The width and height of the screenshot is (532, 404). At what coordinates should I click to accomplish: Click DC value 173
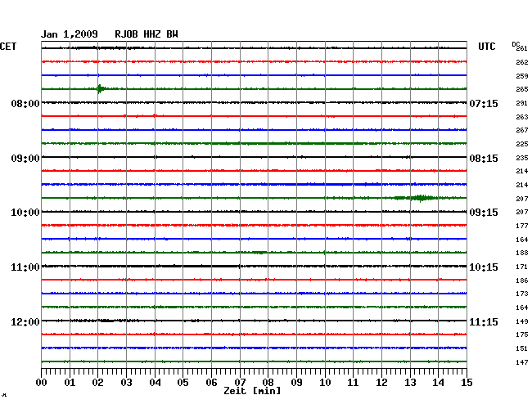click(x=522, y=294)
